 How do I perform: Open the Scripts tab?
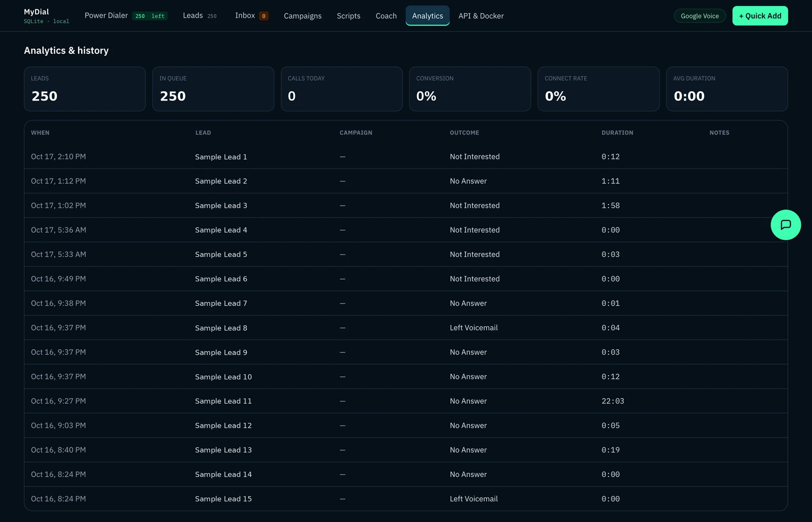coord(349,16)
